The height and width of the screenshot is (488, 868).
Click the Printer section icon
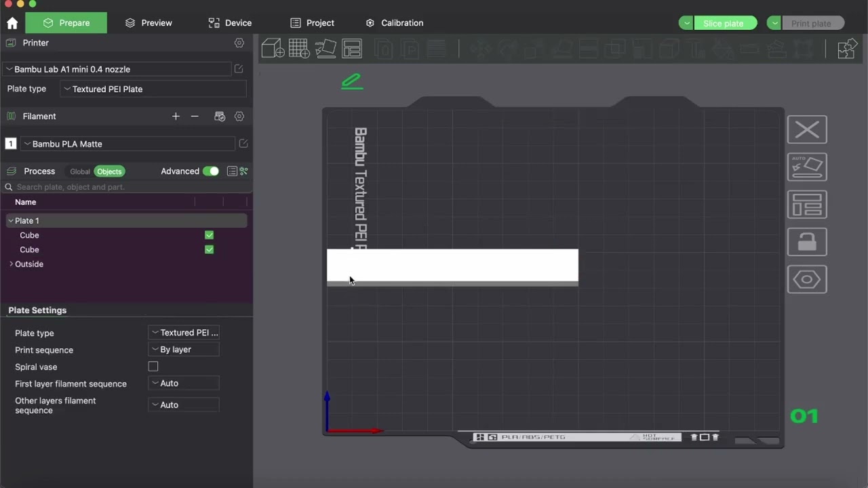point(11,43)
